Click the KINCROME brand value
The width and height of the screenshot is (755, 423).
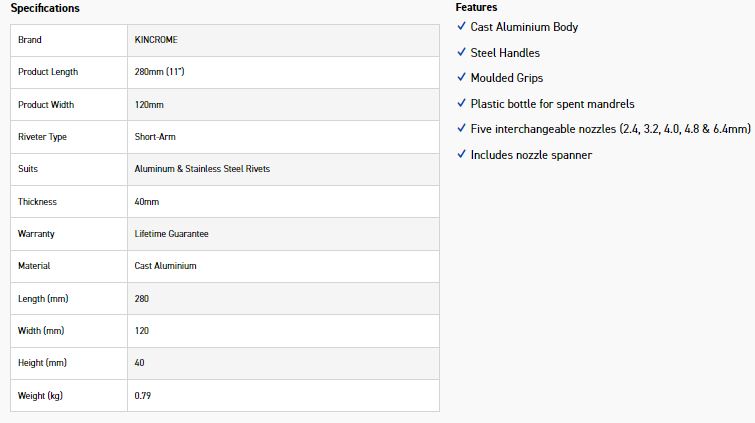[x=156, y=40]
